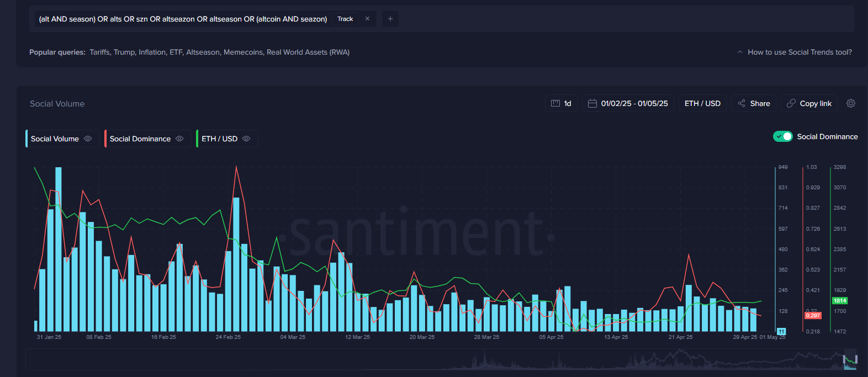The image size is (868, 377).
Task: Click the Copy link button
Action: click(809, 103)
